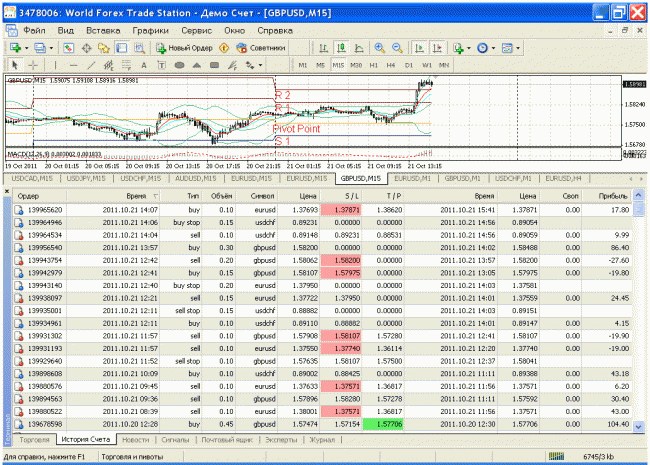Open the new chart icon
This screenshot has height=465, width=650.
pyautogui.click(x=15, y=48)
